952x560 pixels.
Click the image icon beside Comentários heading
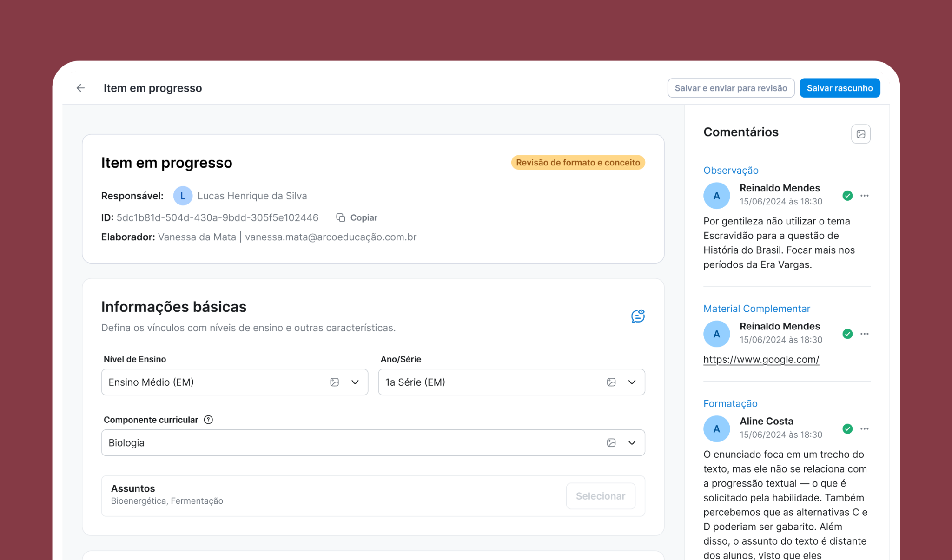(x=861, y=134)
